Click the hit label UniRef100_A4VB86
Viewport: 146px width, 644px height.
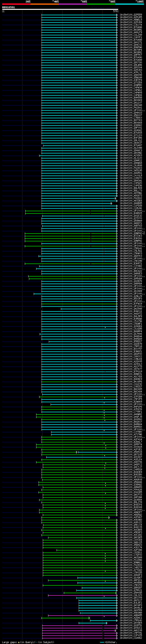pyautogui.click(x=131, y=583)
